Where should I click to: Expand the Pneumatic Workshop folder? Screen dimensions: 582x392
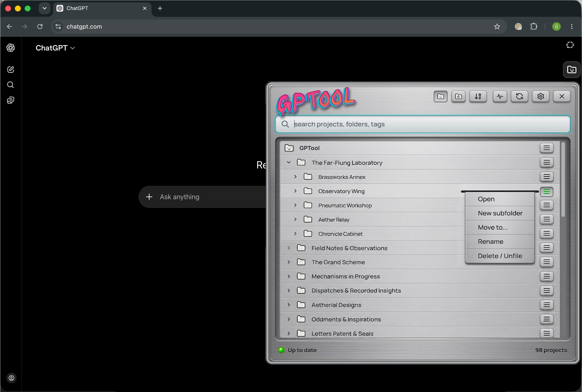295,205
